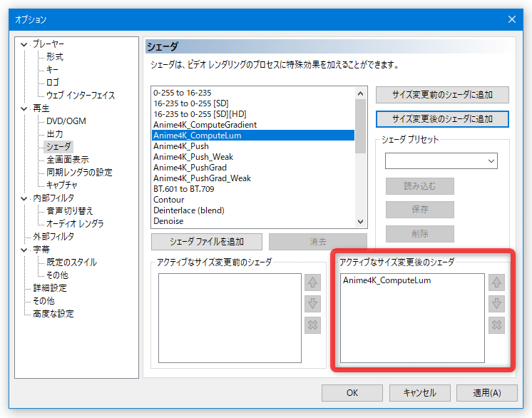
Task: Click キャンセル button
Action: click(420, 393)
